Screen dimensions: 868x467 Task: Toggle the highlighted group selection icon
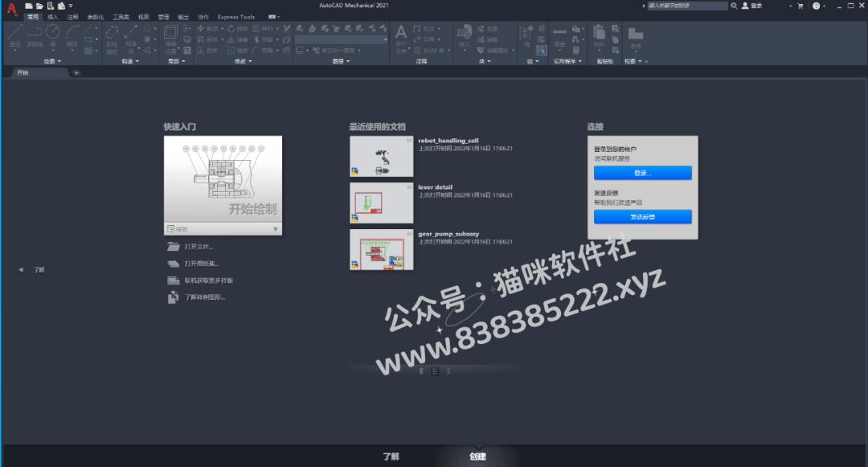(542, 51)
